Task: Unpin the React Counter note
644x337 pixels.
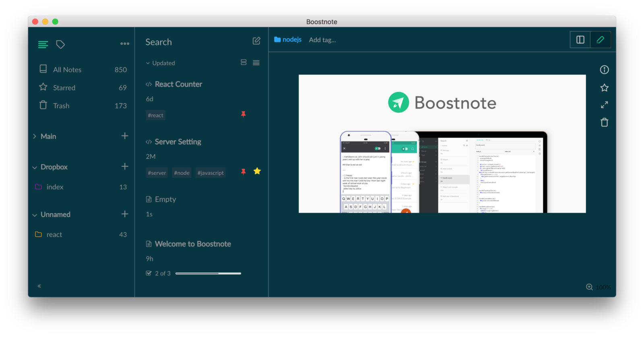Action: (x=243, y=114)
